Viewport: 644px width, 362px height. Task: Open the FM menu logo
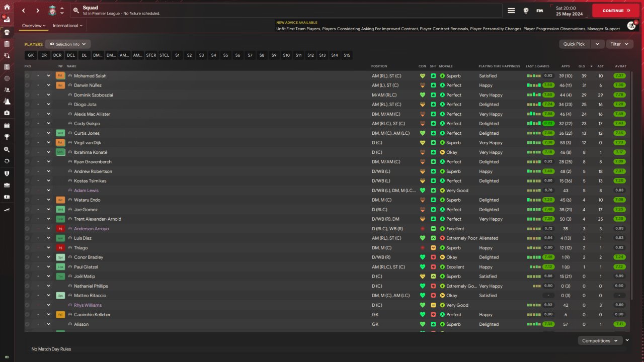(x=540, y=11)
